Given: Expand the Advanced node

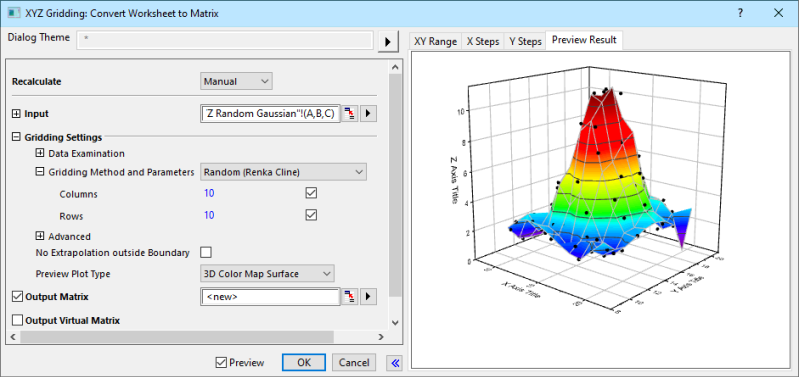Looking at the screenshot, I should [39, 236].
